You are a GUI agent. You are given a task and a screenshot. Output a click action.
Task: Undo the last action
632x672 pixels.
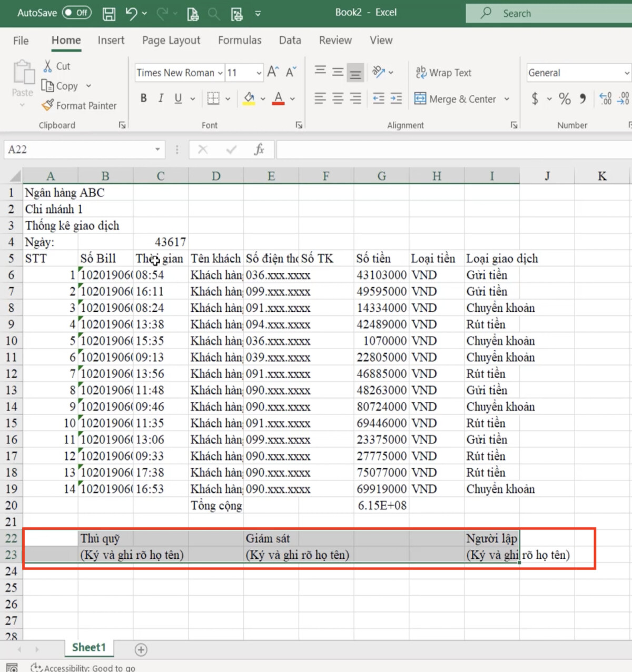click(x=131, y=13)
